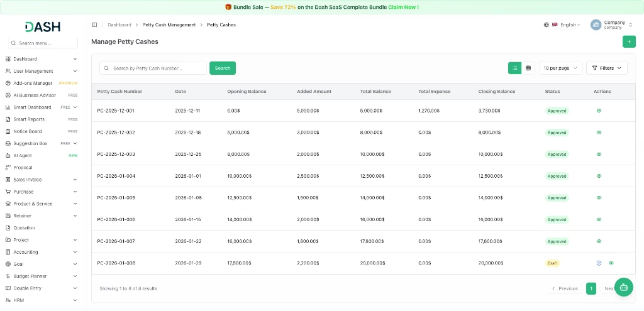Image resolution: width=644 pixels, height=311 pixels.
Task: Click the AI Agent icon
Action: pos(8,156)
